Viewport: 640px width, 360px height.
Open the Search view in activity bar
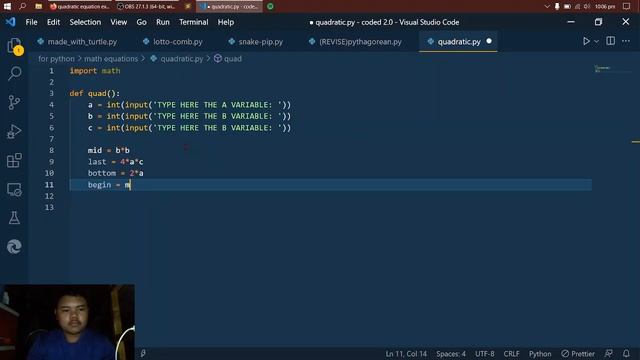[x=15, y=74]
